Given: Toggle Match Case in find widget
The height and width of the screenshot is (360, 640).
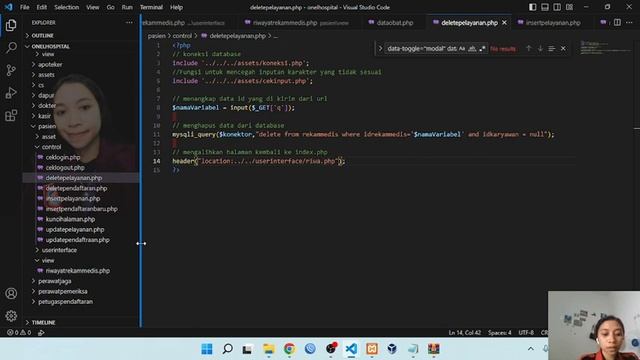Looking at the screenshot, I should [462, 49].
